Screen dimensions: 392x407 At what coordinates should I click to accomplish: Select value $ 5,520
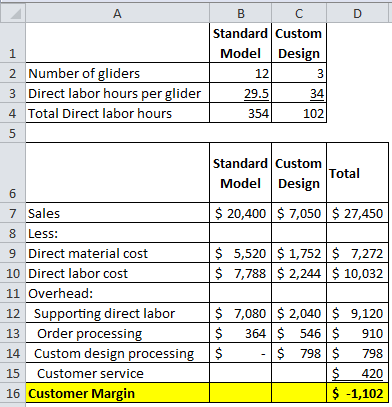(x=240, y=253)
